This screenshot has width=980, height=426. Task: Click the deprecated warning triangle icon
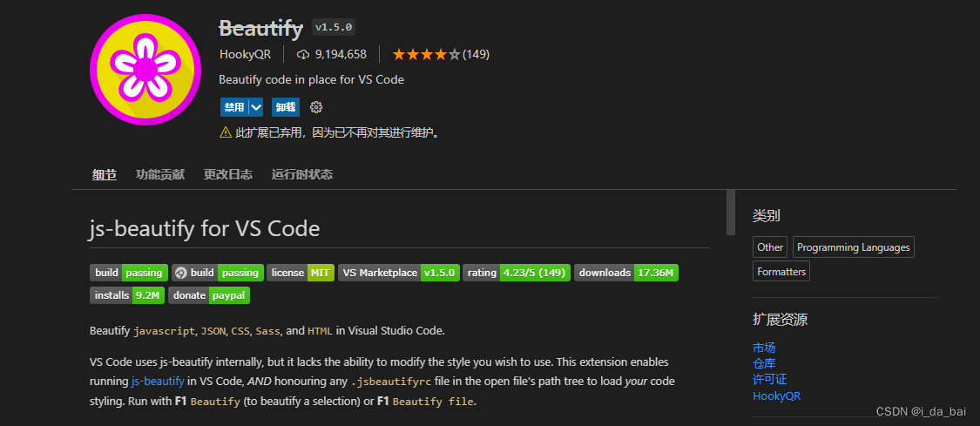226,132
